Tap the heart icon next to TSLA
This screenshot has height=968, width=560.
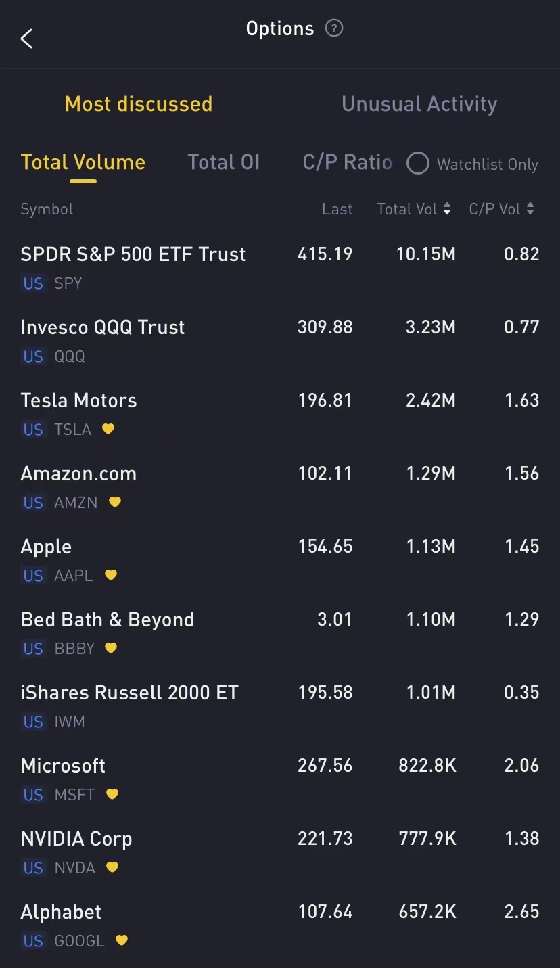point(108,429)
